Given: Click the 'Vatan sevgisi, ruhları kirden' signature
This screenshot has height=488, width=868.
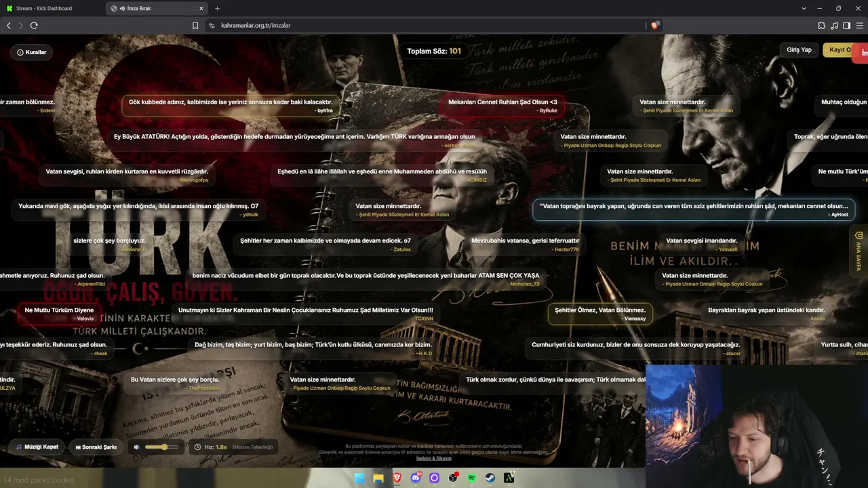Looking at the screenshot, I should pos(127,175).
